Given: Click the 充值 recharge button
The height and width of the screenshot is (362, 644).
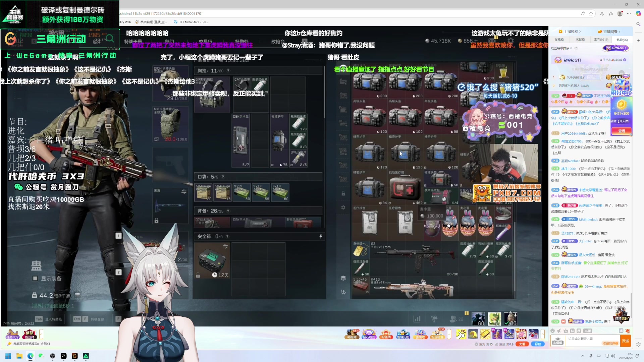Looking at the screenshot, I should [x=522, y=344].
